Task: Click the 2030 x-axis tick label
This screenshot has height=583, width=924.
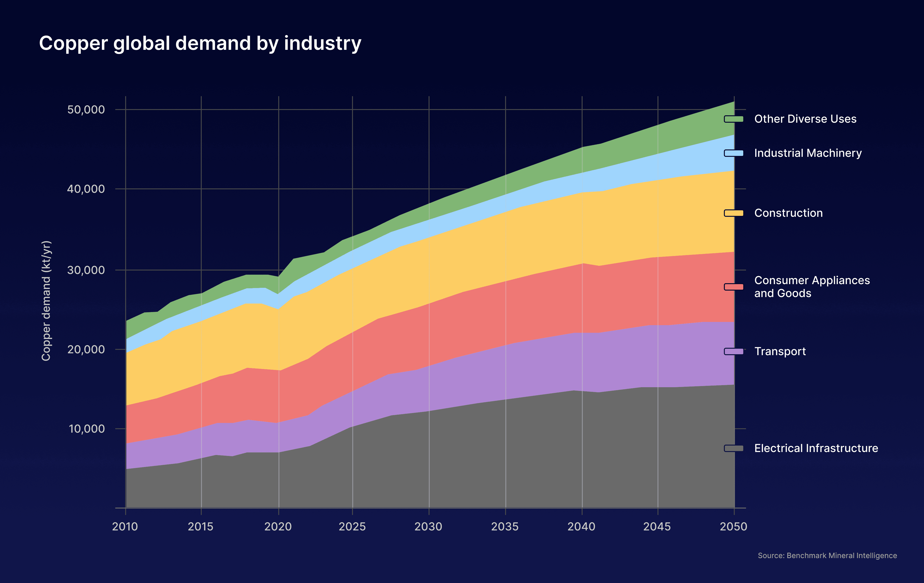Action: pos(428,526)
